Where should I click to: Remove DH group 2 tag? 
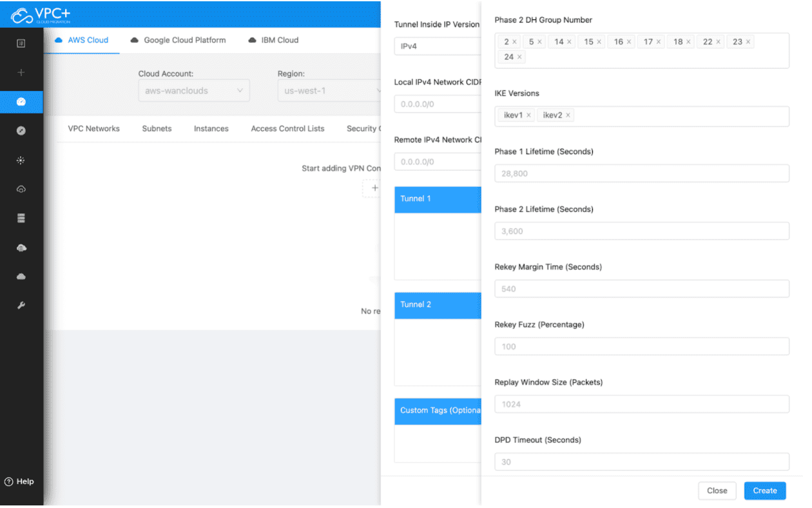514,42
